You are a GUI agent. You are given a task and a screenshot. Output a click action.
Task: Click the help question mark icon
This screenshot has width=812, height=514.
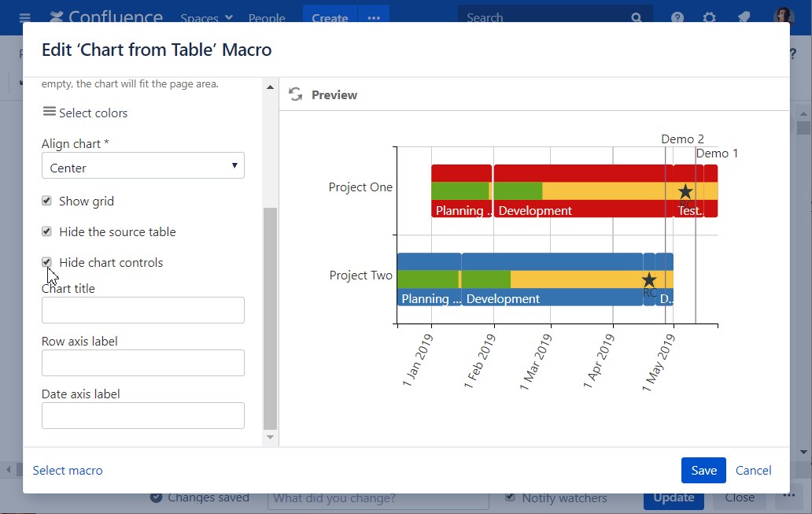(x=677, y=17)
